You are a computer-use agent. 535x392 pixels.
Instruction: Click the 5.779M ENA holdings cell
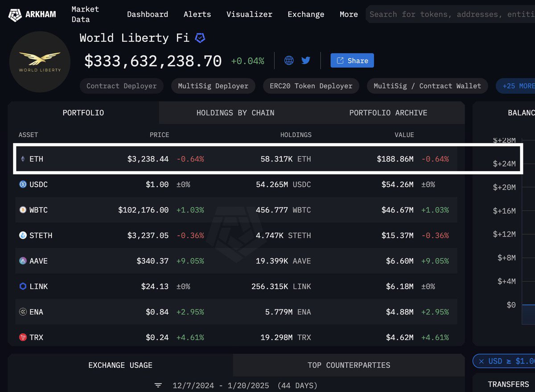point(288,312)
